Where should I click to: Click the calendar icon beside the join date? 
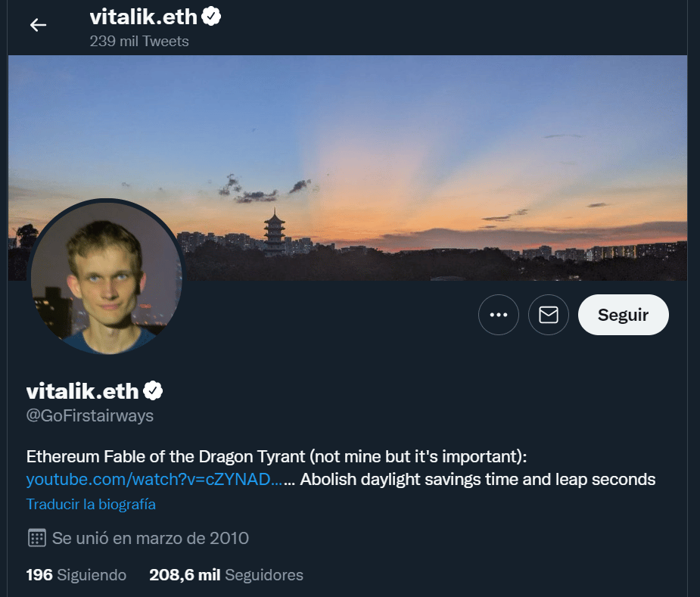coord(36,538)
